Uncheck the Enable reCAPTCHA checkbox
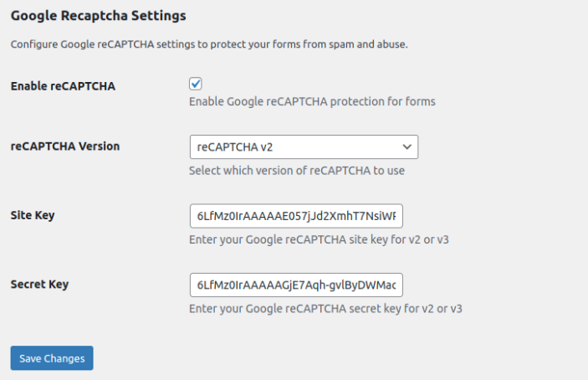This screenshot has height=380, width=588. coord(196,84)
